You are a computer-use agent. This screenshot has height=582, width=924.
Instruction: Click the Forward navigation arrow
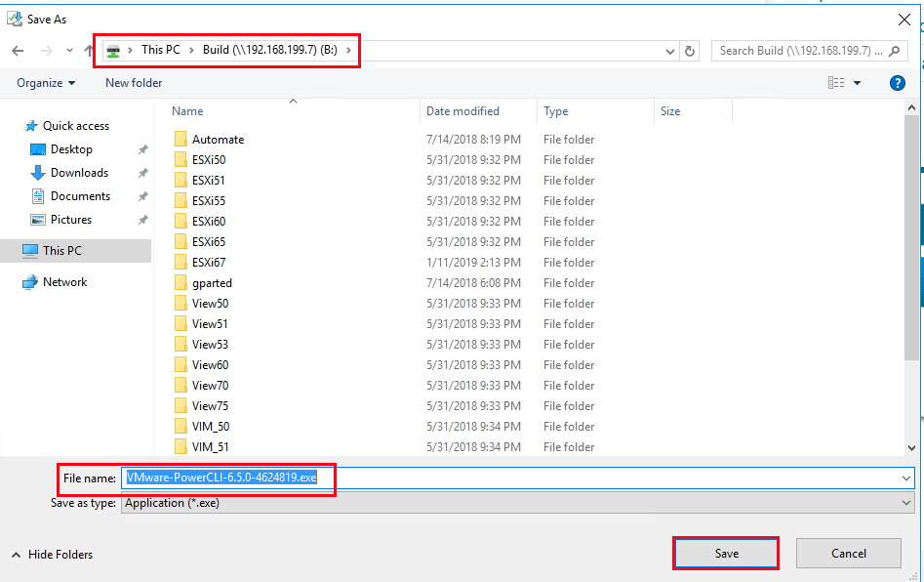(47, 51)
